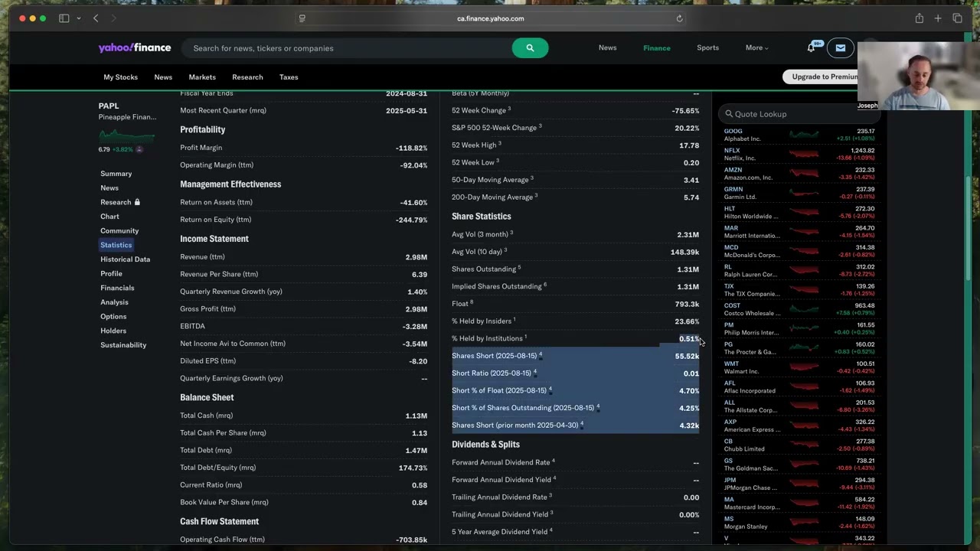Select Finance in the header
The height and width of the screenshot is (551, 980).
point(656,47)
